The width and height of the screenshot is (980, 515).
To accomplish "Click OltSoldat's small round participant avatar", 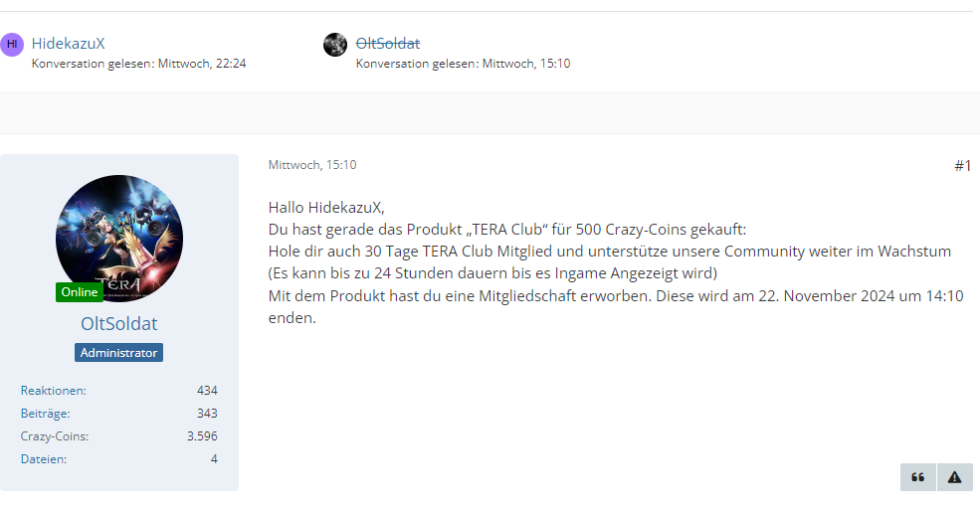I will pos(335,45).
